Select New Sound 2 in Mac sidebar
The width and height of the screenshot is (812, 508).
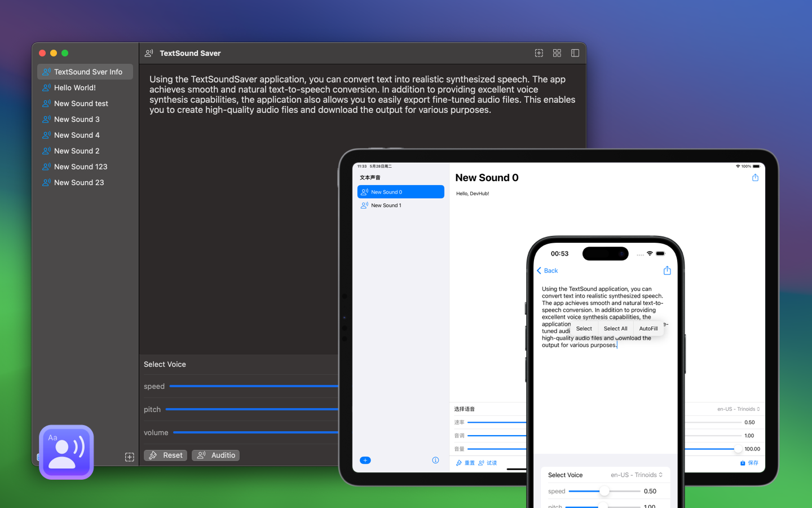click(x=85, y=151)
